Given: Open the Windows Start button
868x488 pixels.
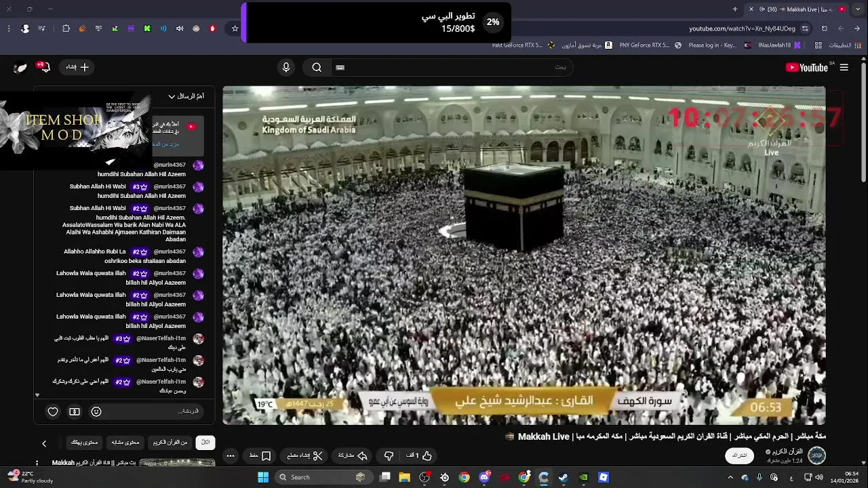Looking at the screenshot, I should pyautogui.click(x=263, y=477).
